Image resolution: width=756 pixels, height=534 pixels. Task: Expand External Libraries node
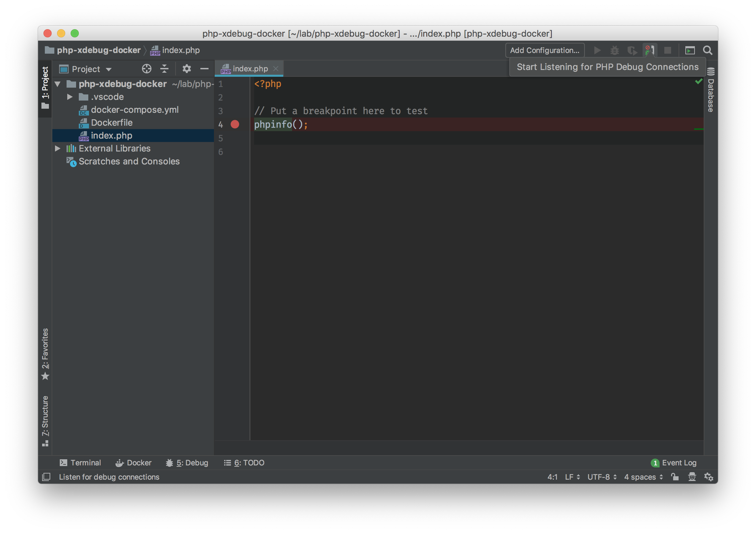tap(57, 148)
